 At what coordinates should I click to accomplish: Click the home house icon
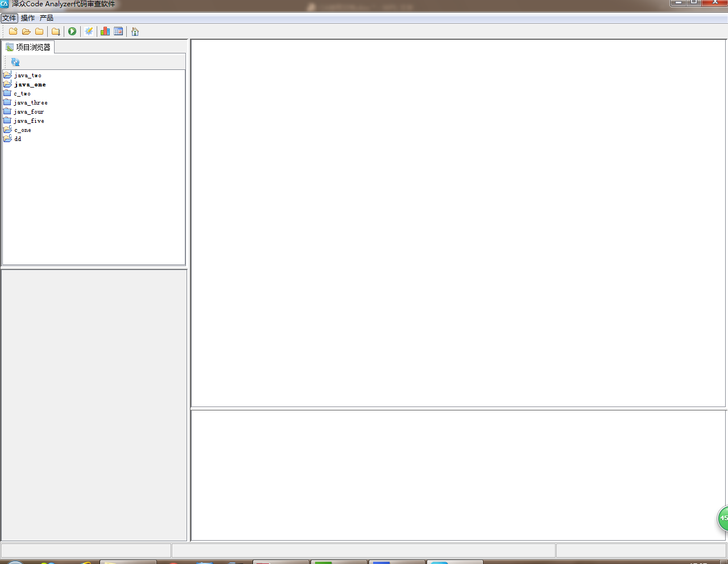[x=135, y=31]
